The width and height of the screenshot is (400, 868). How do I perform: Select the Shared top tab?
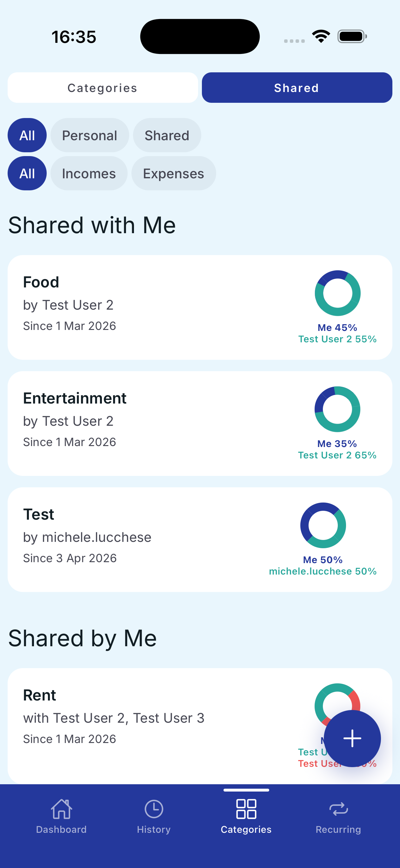(x=297, y=88)
